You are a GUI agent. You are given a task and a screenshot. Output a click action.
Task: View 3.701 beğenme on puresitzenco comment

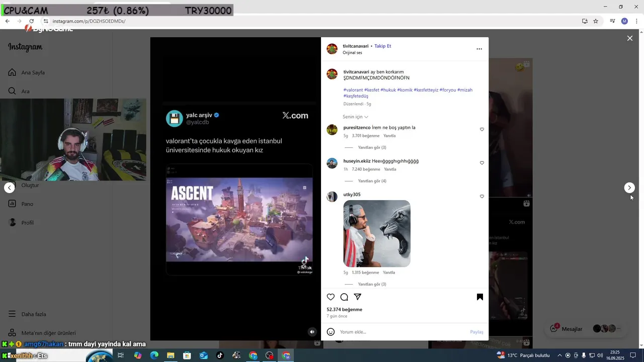pyautogui.click(x=366, y=136)
